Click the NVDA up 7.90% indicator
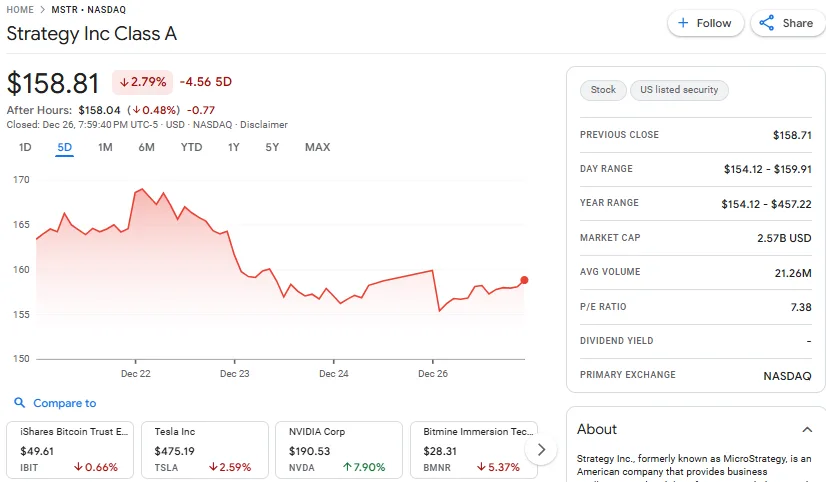Viewport: 826px width, 482px height. coord(364,467)
